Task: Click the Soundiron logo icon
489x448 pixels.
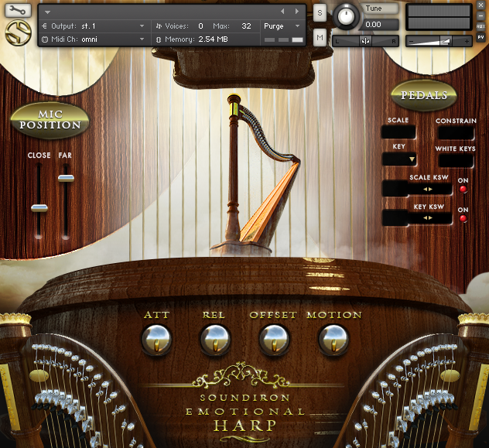Action: tap(18, 32)
